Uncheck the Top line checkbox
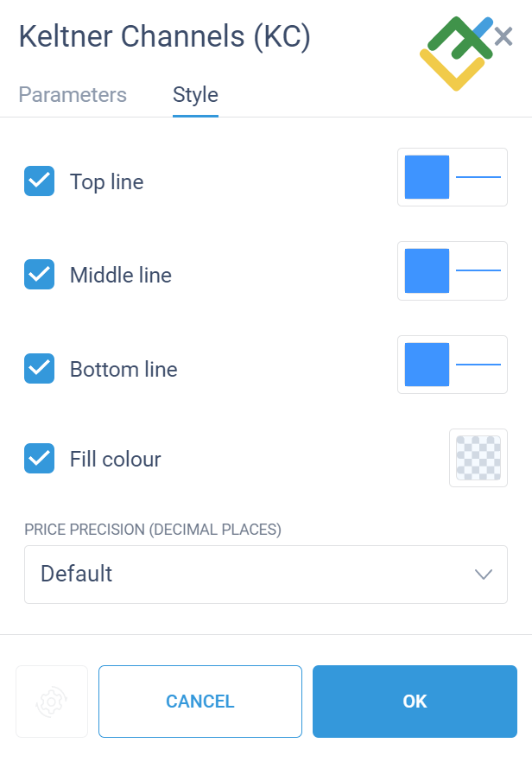 tap(40, 181)
